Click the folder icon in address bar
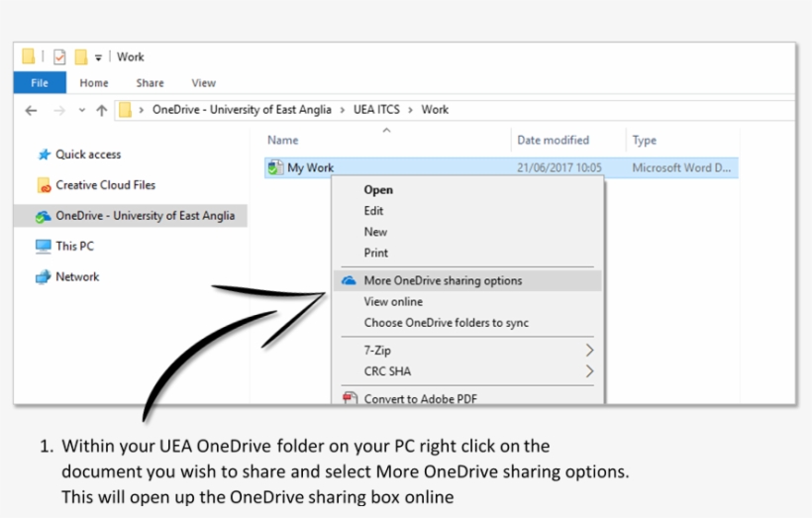812x518 pixels. coord(125,110)
